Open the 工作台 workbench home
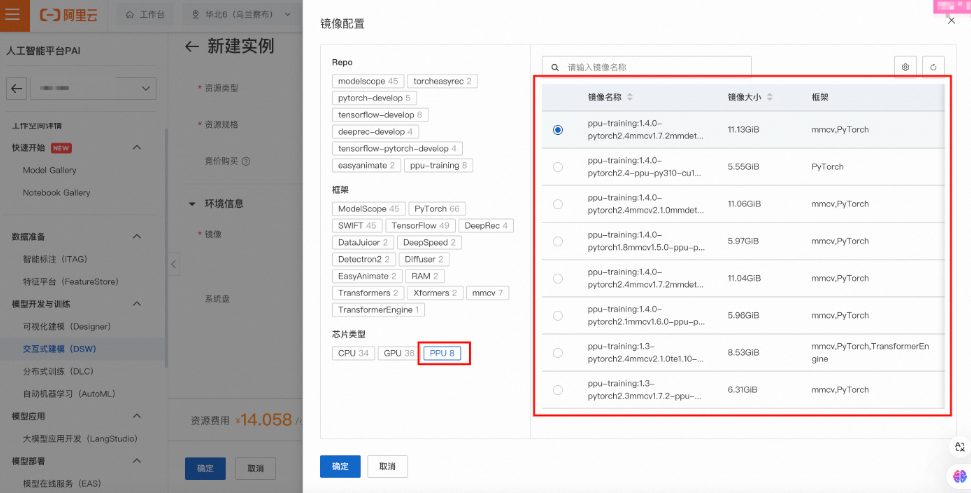The width and height of the screenshot is (971, 493). click(145, 14)
